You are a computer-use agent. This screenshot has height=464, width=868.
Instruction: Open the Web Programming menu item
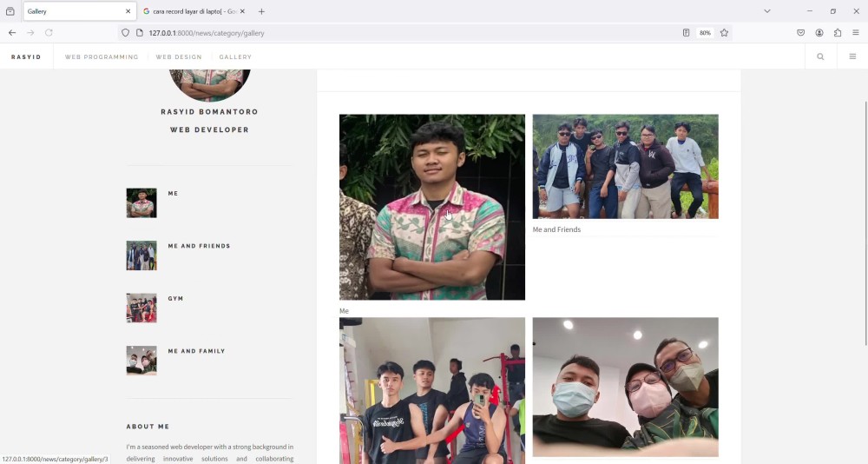pyautogui.click(x=102, y=57)
